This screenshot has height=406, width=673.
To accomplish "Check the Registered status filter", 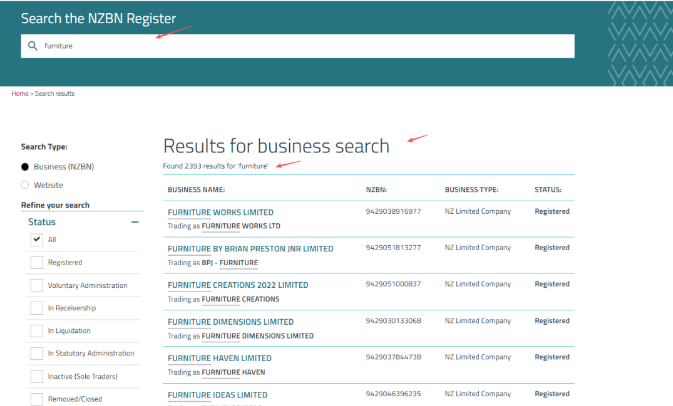I will (x=37, y=263).
